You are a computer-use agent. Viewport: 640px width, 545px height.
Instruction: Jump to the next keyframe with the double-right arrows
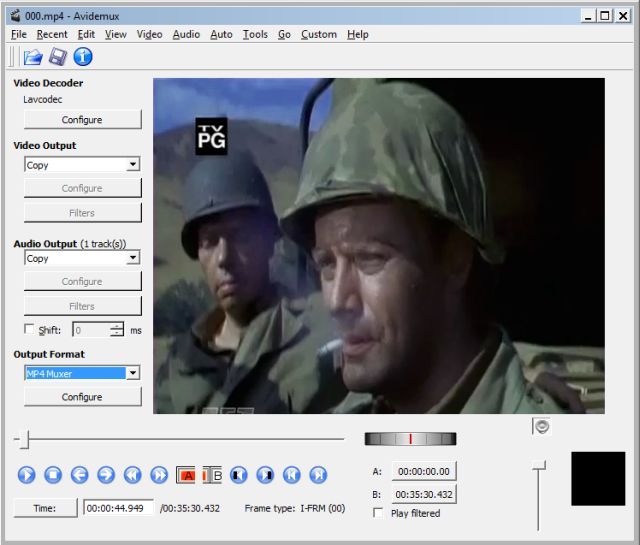[x=159, y=475]
